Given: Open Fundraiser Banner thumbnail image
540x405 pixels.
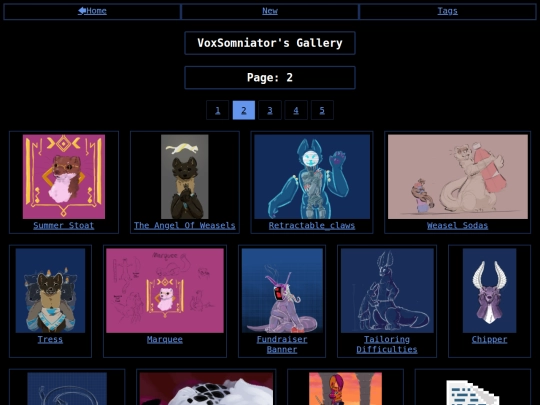Looking at the screenshot, I should point(282,291).
